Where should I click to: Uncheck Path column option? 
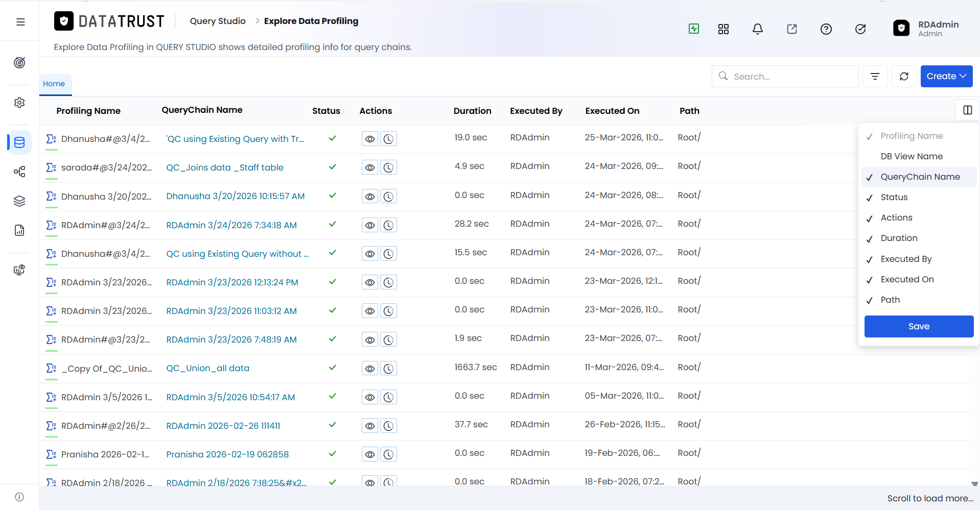coord(919,300)
